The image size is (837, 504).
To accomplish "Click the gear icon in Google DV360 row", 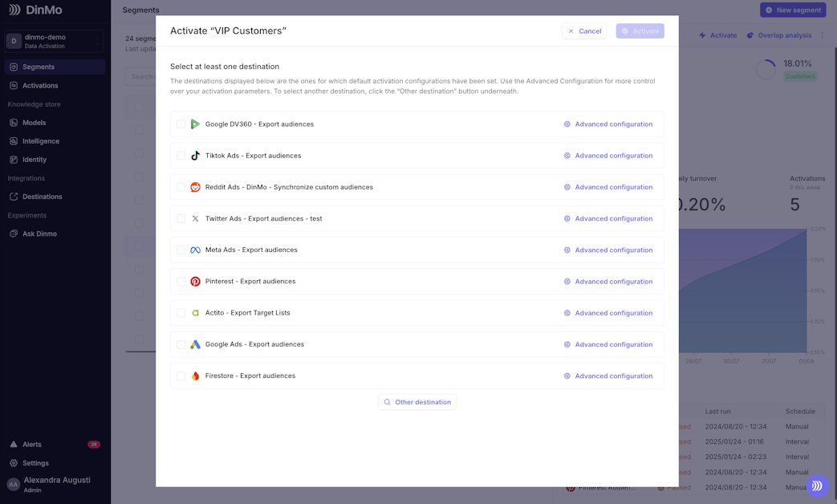I will coord(567,124).
